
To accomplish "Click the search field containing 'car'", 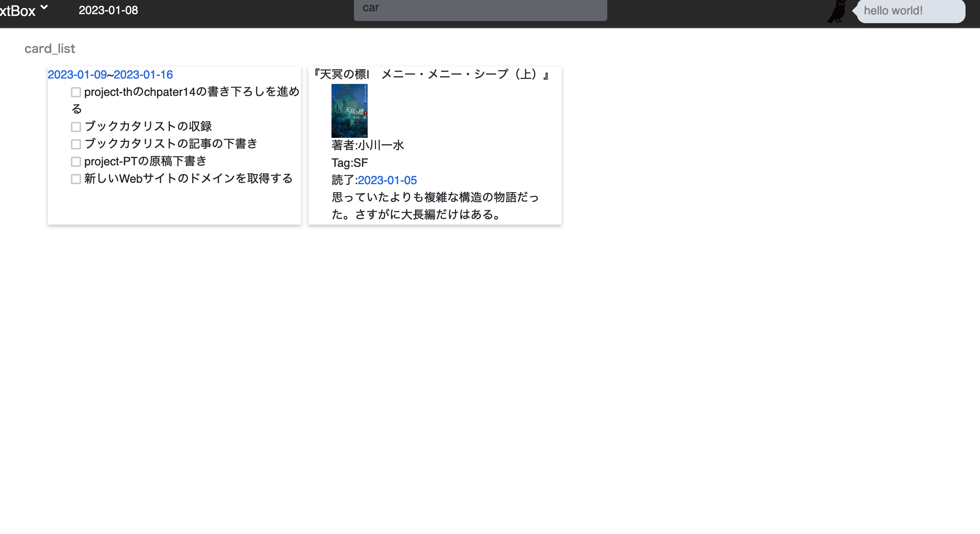I will pos(480,9).
